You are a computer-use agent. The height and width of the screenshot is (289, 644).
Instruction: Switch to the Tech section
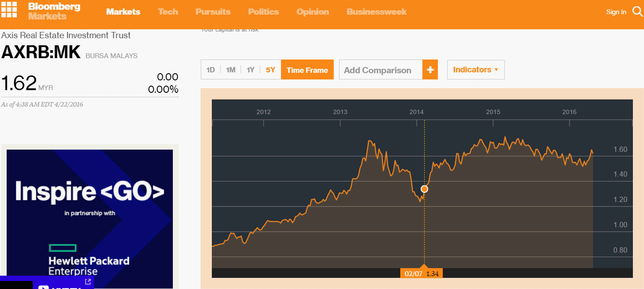(x=168, y=12)
